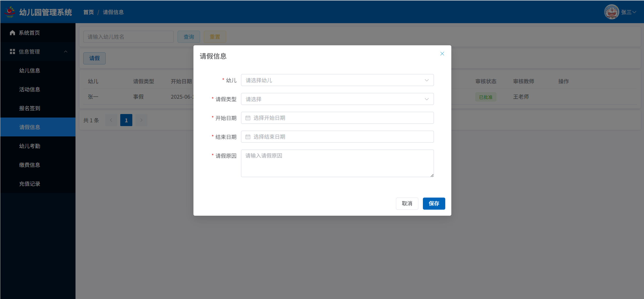Click the 首页 breadcrumb link
Viewport: 644px width, 299px height.
89,12
